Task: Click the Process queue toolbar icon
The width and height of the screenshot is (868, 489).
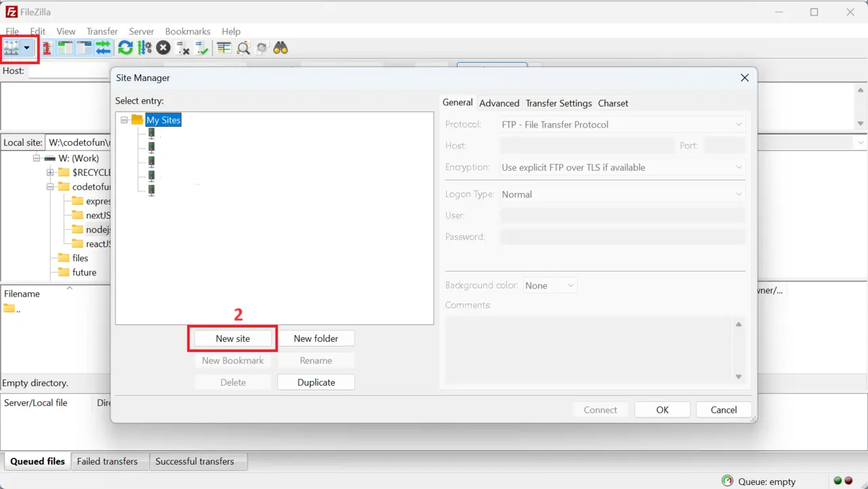Action: click(x=144, y=48)
